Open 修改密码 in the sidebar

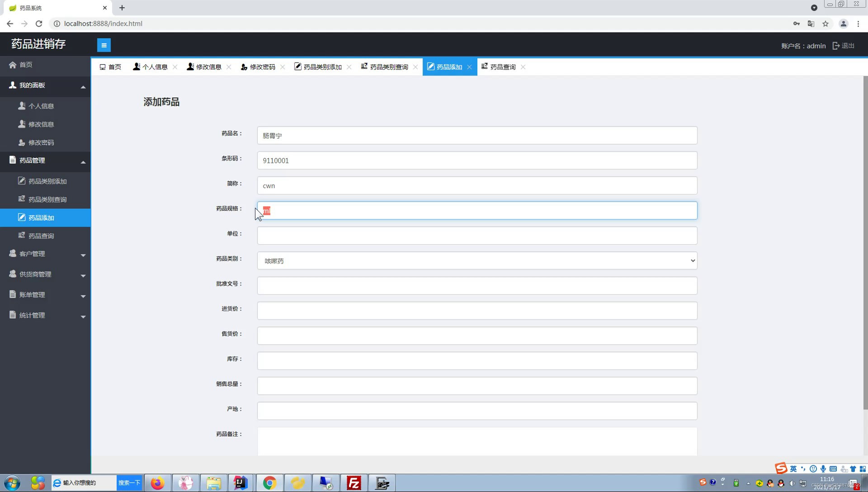click(45, 142)
